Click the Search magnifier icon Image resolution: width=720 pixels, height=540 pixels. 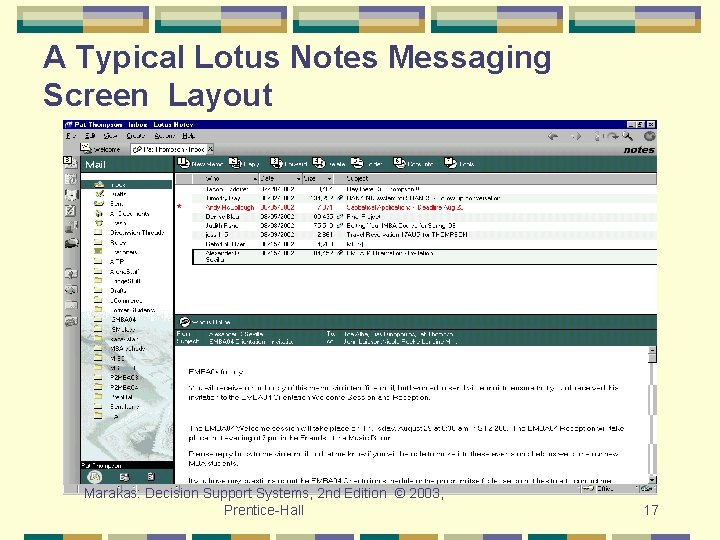click(627, 136)
